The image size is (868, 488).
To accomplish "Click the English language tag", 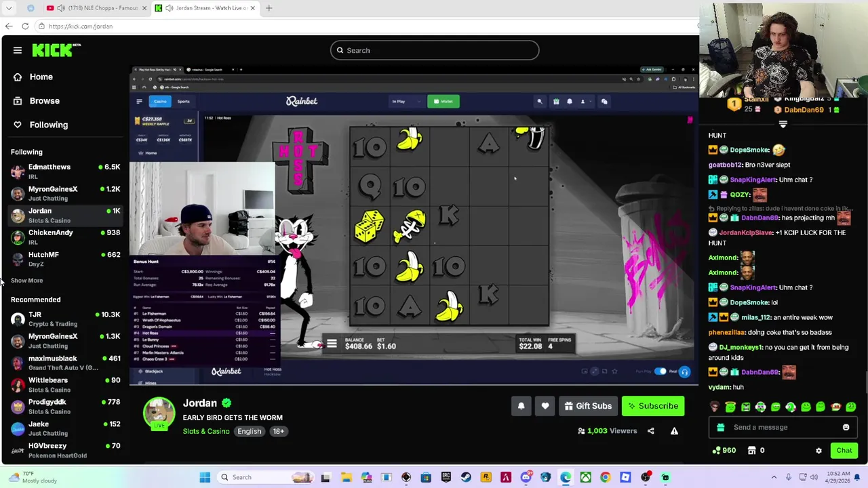I will click(249, 432).
